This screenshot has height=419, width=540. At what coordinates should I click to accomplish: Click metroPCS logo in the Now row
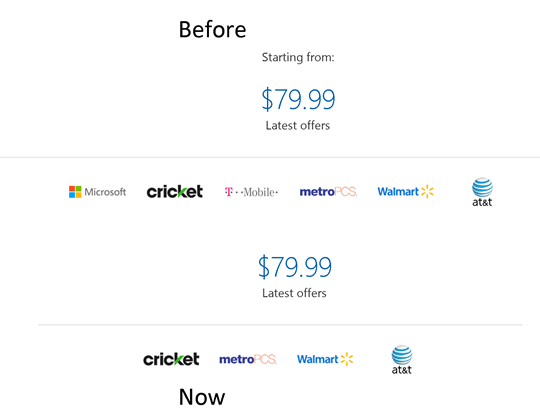click(248, 359)
